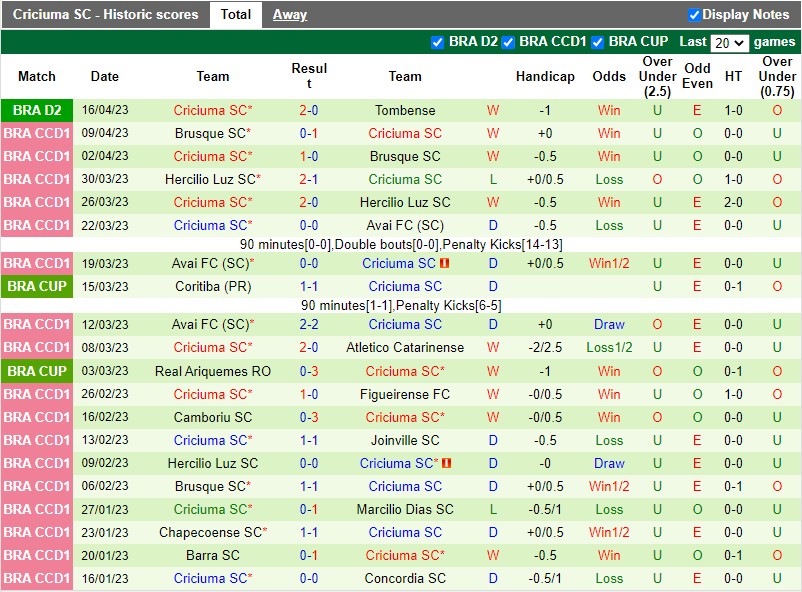Click the Penalty Kicks[14-13] note
The width and height of the screenshot is (802, 592).
tap(502, 245)
